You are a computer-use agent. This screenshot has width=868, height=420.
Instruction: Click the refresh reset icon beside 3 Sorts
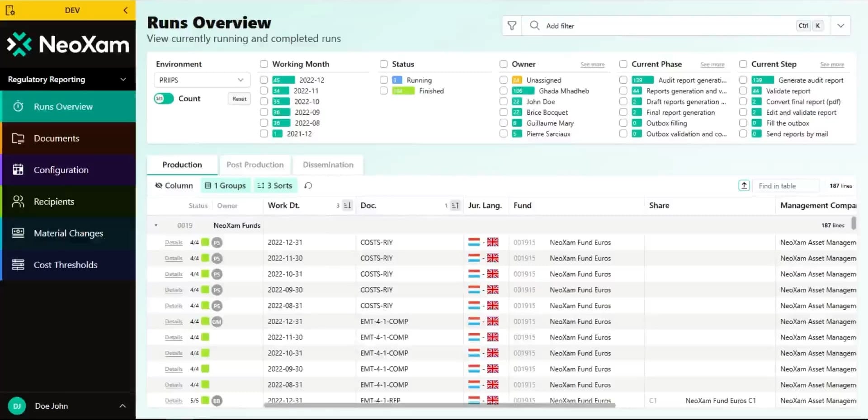(308, 186)
